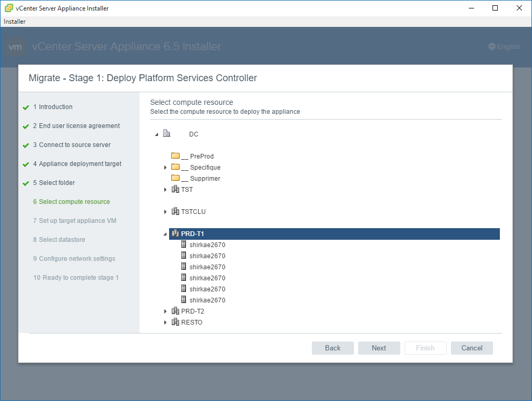The height and width of the screenshot is (401, 532).
Task: Click the Back button
Action: [332, 348]
